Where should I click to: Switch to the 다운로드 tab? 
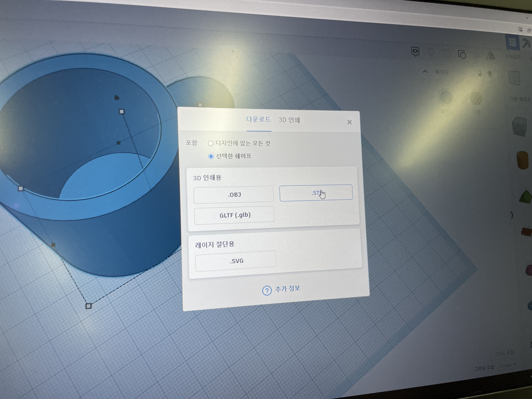pyautogui.click(x=258, y=119)
